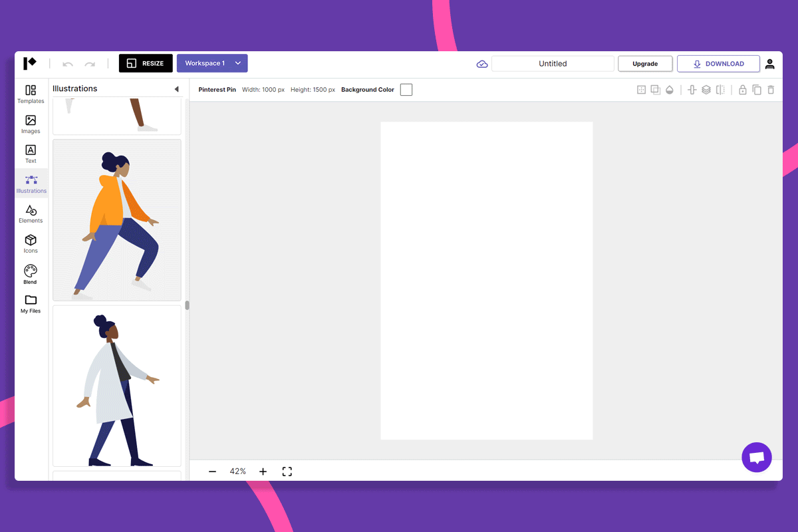Collapse the Illustrations panel arrow
Viewport: 798px width, 532px height.
tap(176, 89)
